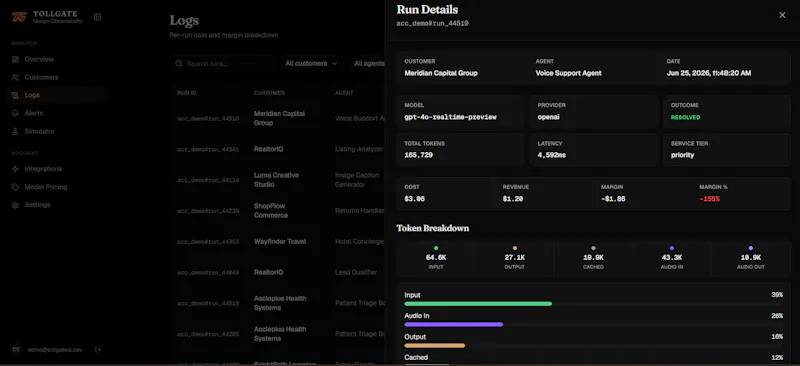800x366 pixels.
Task: Click the Voice Support Agent value in details
Action: pos(568,73)
